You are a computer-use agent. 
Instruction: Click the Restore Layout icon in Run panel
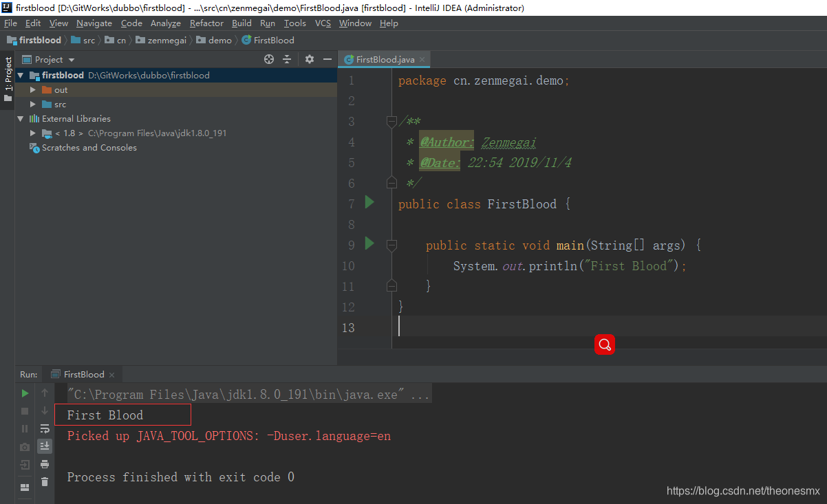[25, 487]
